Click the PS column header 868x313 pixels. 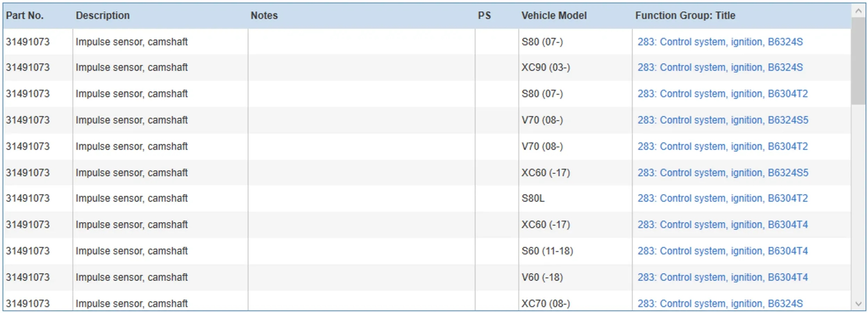tap(484, 16)
